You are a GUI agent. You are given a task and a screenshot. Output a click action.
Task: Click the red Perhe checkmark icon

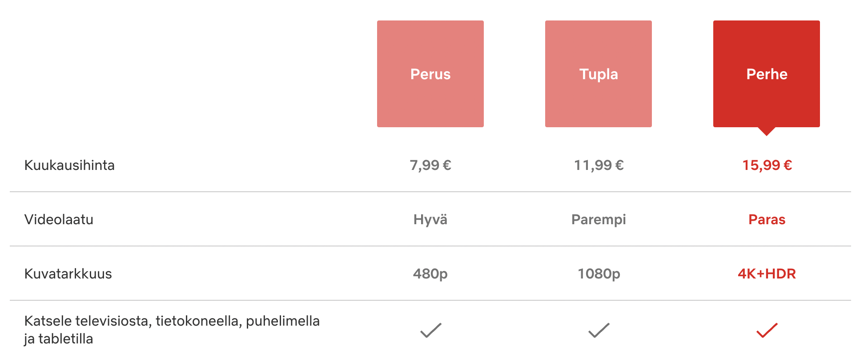[x=767, y=330]
